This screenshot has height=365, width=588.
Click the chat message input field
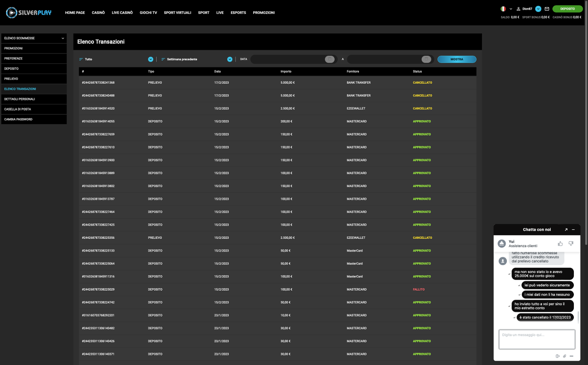coord(537,339)
